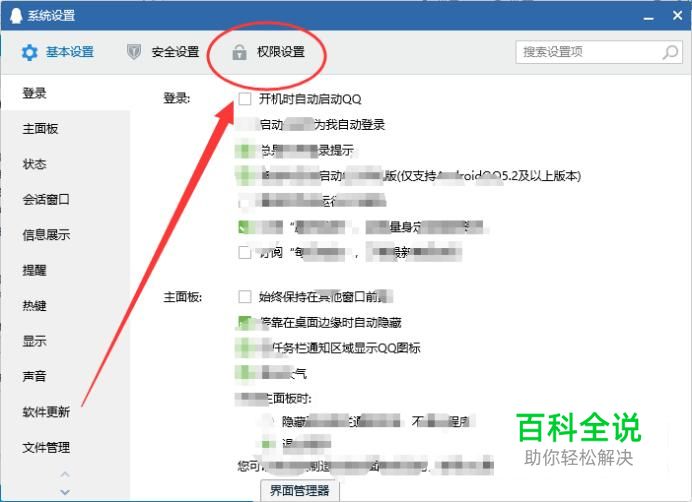Screen dimensions: 692x502
Task: Click the QQ penguin logo in title bar
Action: pyautogui.click(x=16, y=15)
